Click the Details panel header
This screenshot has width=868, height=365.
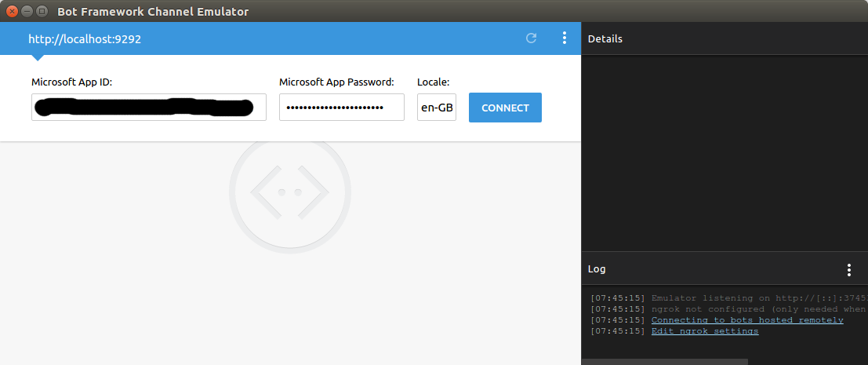click(x=725, y=38)
